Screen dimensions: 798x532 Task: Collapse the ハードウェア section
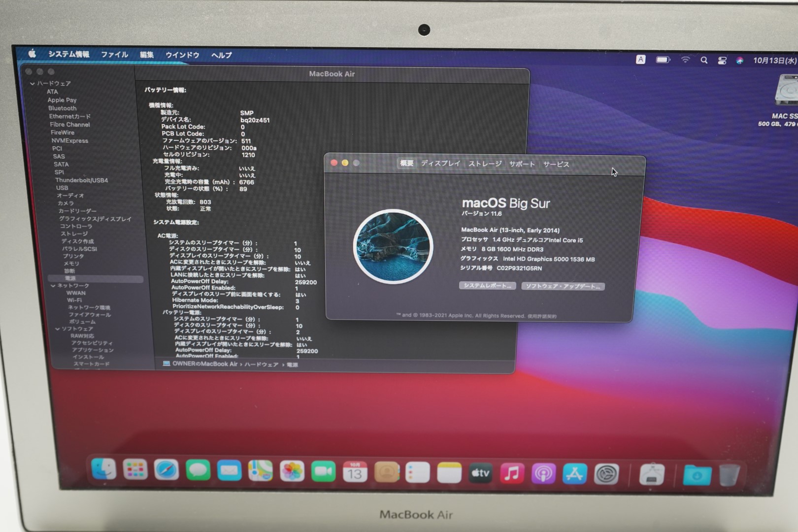33,83
